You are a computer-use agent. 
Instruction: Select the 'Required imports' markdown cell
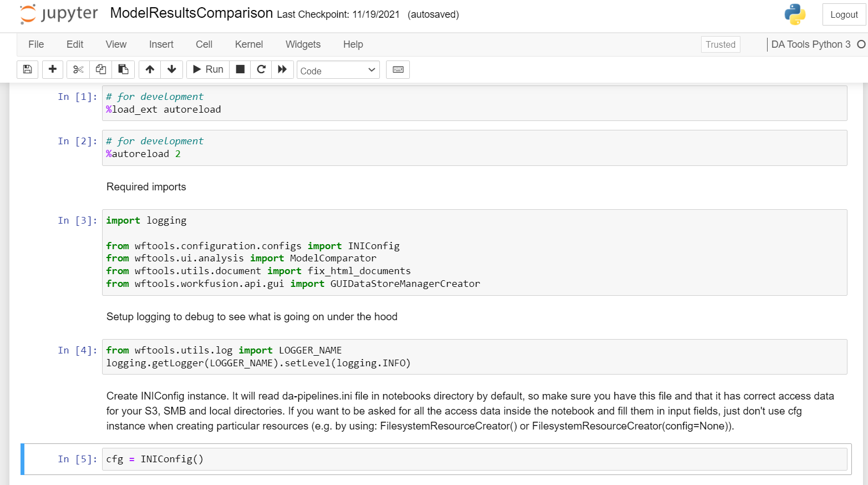click(146, 187)
